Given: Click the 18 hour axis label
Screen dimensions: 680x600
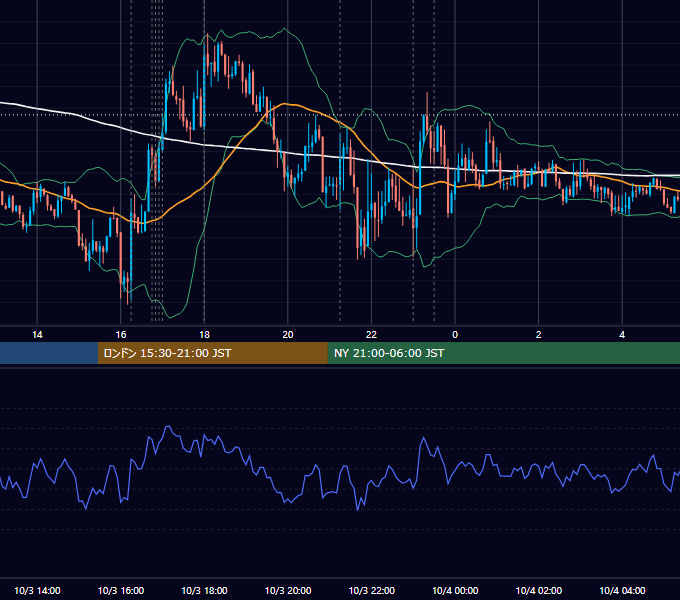Looking at the screenshot, I should 204,335.
